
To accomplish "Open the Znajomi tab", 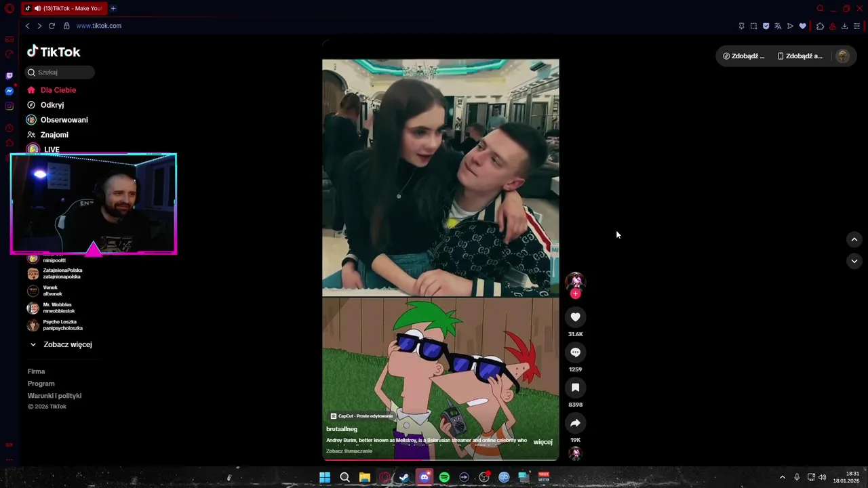I will 47,135.
